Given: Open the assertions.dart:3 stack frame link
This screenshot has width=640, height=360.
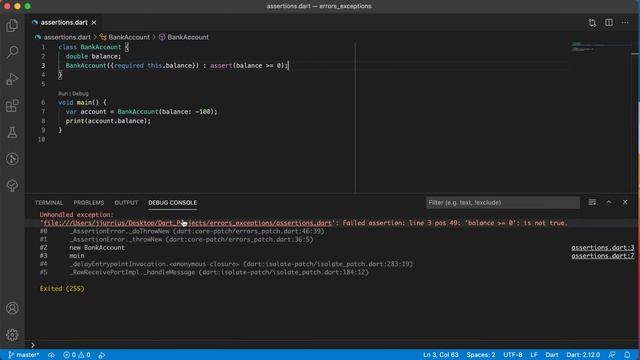Looking at the screenshot, I should coord(602,247).
